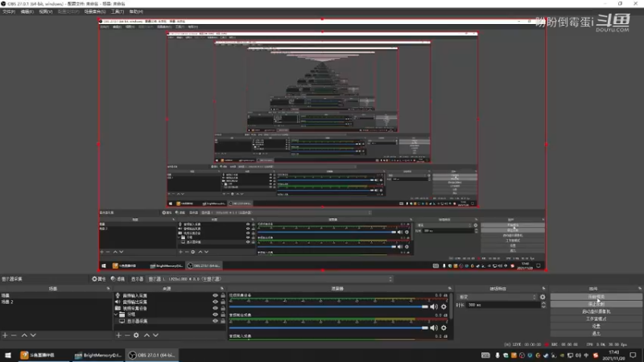Screen dimensions: 644x362
Task: Click the 启动虚拟摄像机 button
Action: point(596,311)
